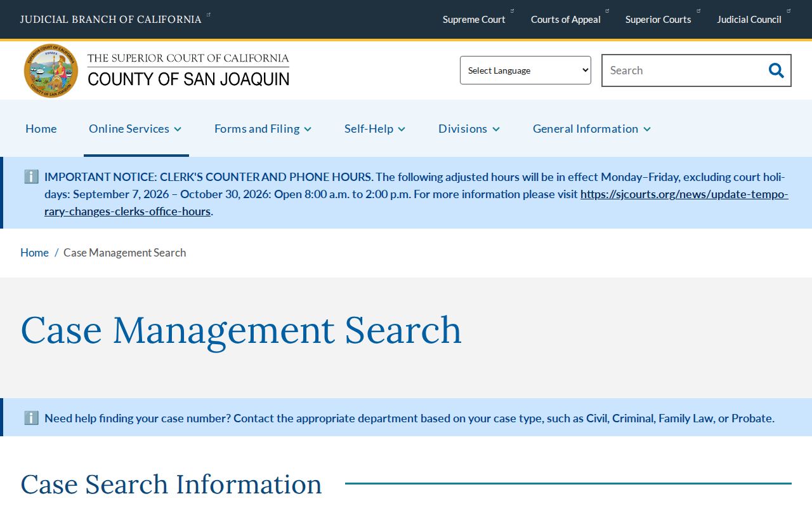This screenshot has width=812, height=508.
Task: Open the Superior Courts link
Action: coord(658,19)
